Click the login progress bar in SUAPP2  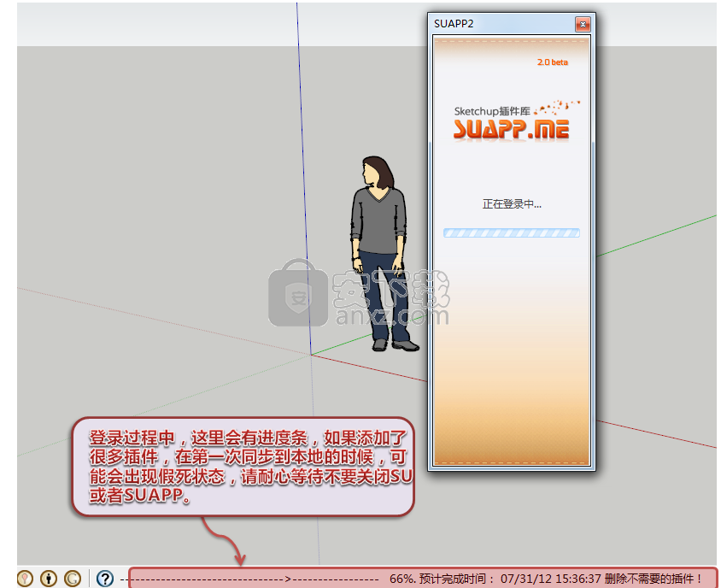[512, 232]
